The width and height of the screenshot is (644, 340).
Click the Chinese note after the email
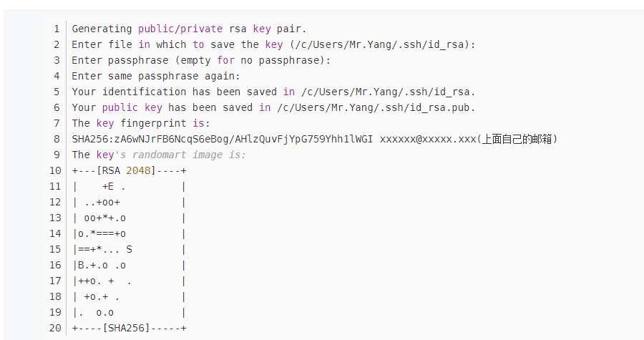click(517, 139)
